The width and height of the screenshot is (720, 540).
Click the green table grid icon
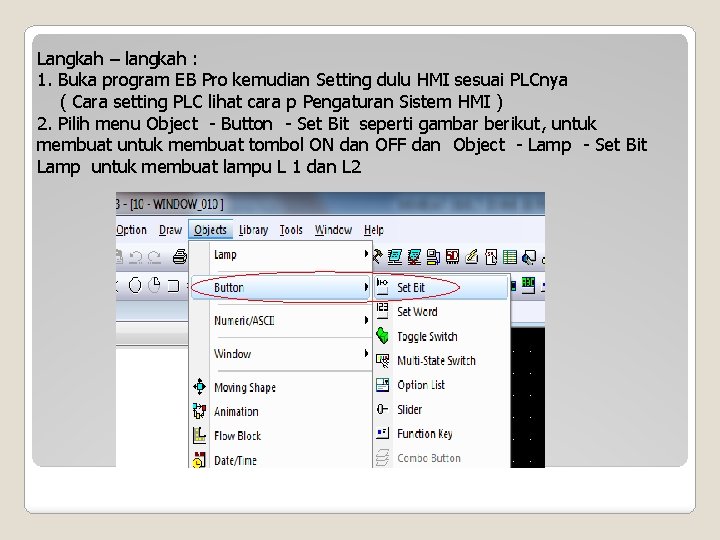[510, 257]
